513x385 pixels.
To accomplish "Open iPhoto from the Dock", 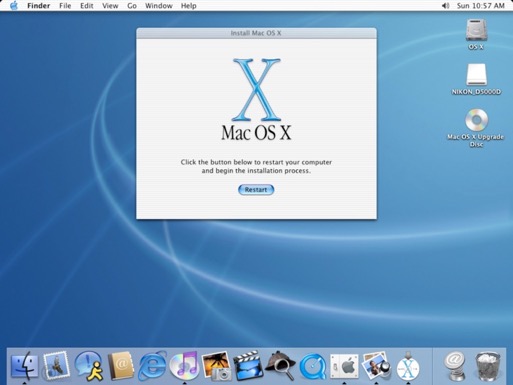I will 216,366.
